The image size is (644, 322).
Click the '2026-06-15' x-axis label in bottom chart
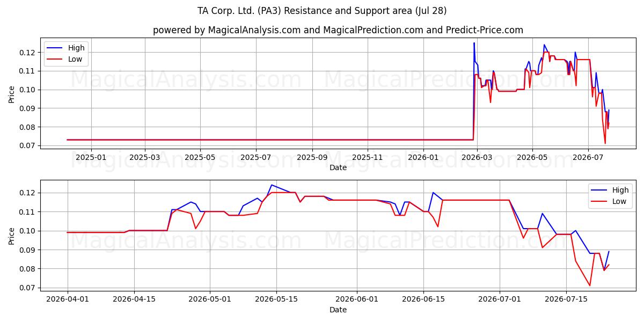click(x=423, y=299)
